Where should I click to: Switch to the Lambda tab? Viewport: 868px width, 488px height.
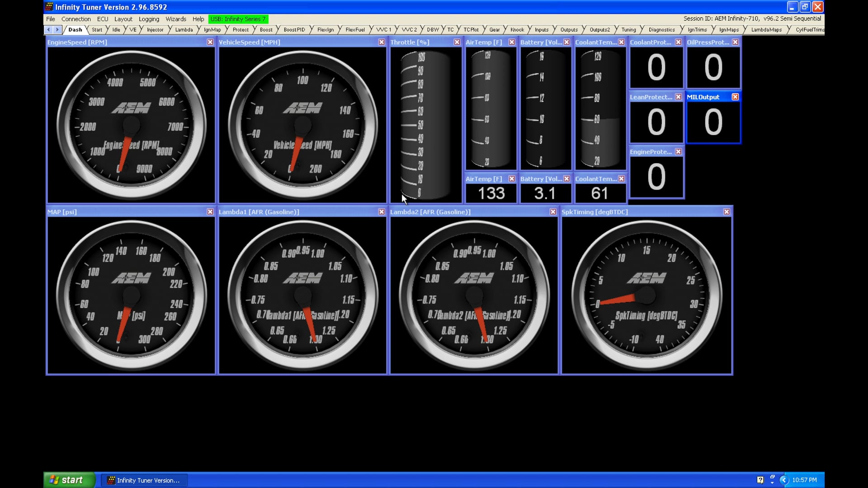pyautogui.click(x=184, y=29)
